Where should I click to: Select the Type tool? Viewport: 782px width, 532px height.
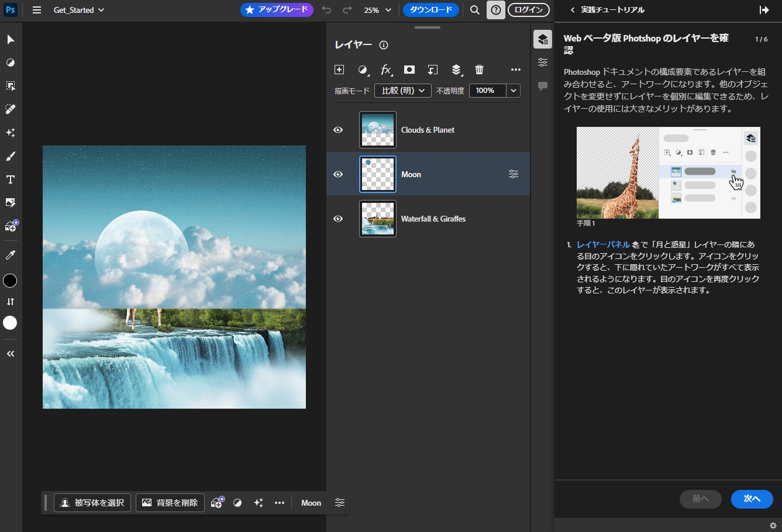click(x=10, y=179)
